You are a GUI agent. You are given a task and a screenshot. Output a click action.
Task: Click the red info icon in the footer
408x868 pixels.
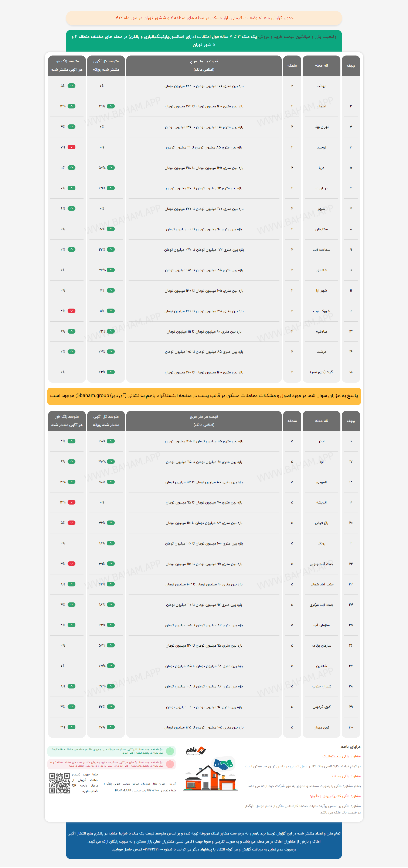point(170,764)
